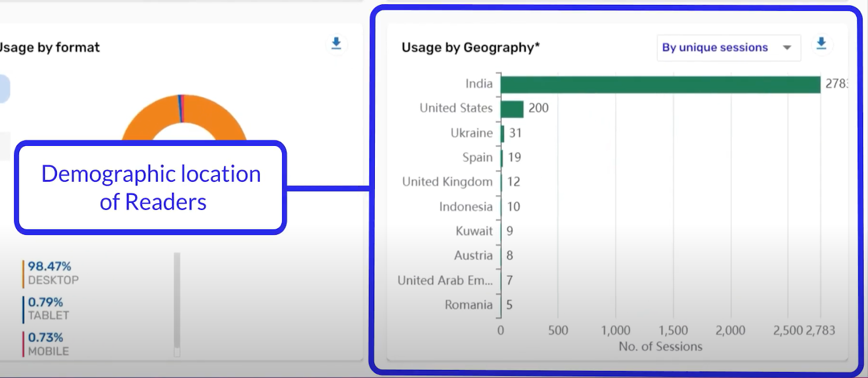868x378 pixels.
Task: Click the India bar in the chart
Action: pyautogui.click(x=660, y=85)
